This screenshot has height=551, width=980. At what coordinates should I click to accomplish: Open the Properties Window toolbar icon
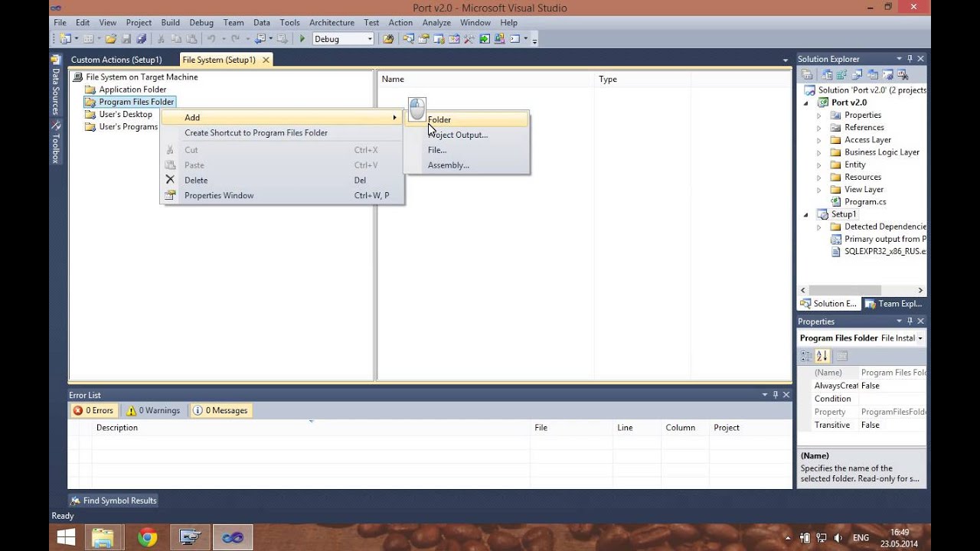(423, 38)
